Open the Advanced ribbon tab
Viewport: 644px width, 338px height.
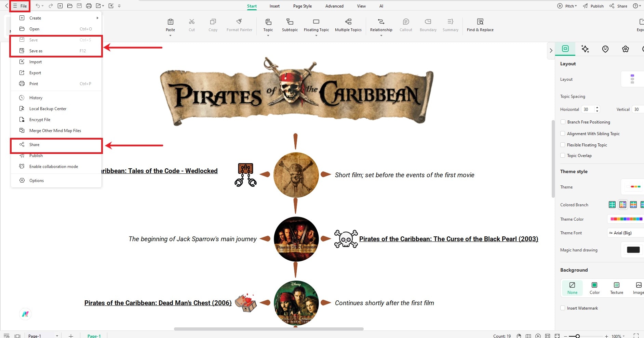click(334, 6)
